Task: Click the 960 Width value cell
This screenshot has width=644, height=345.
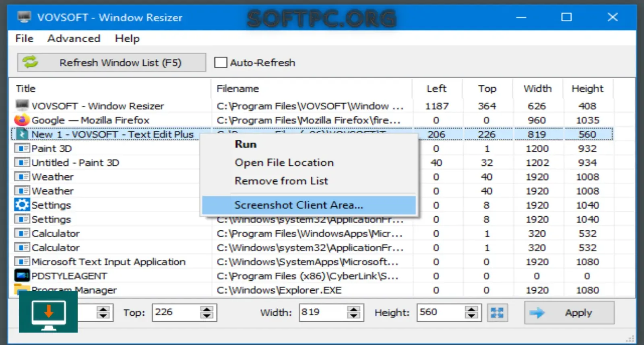Action: (x=537, y=120)
